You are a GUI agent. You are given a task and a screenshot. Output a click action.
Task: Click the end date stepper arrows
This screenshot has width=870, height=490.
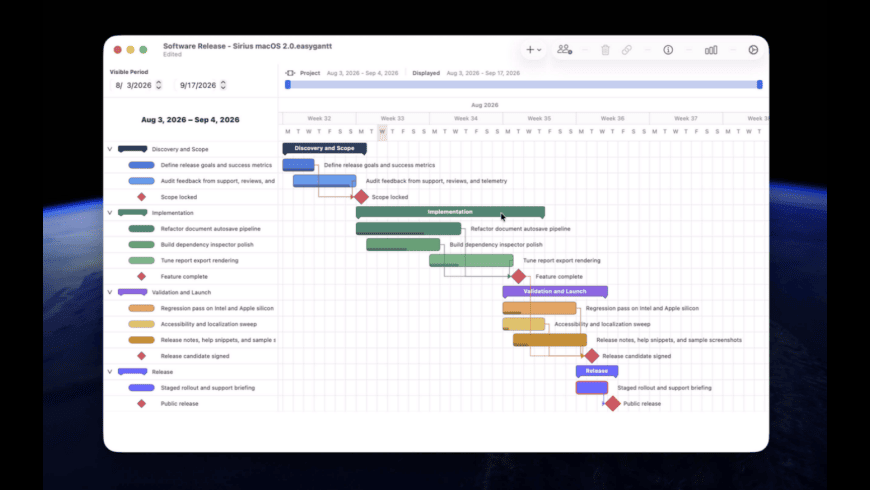pos(223,85)
